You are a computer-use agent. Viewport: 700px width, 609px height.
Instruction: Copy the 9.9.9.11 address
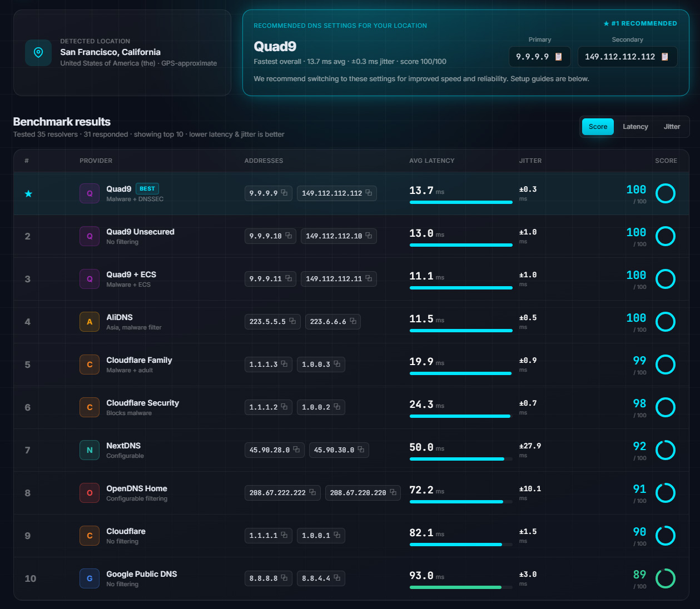[288, 278]
